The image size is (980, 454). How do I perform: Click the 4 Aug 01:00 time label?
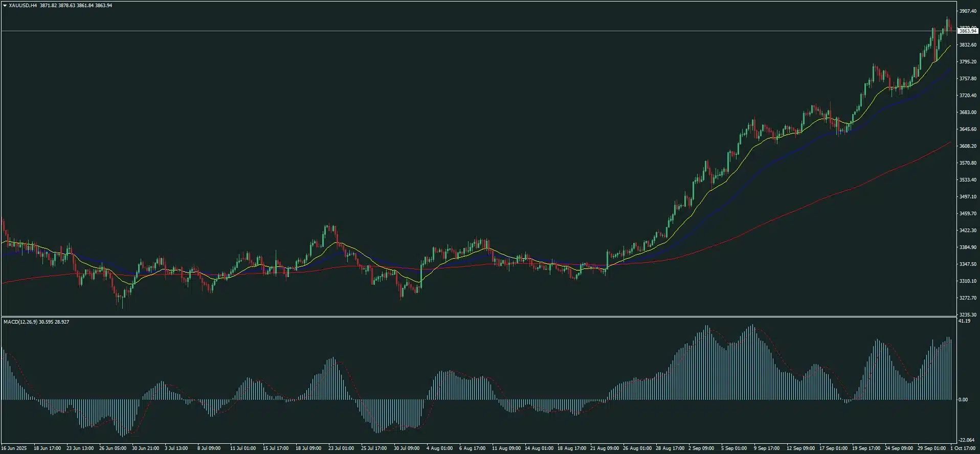point(439,448)
